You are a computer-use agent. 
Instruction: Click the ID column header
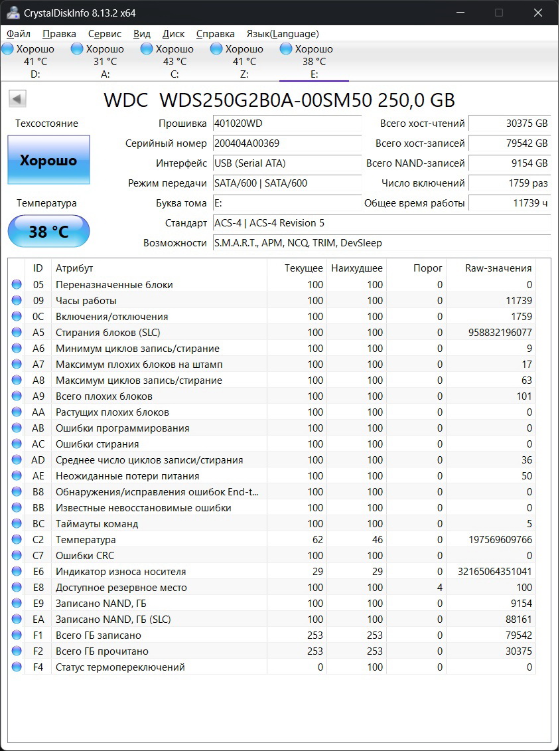(38, 268)
